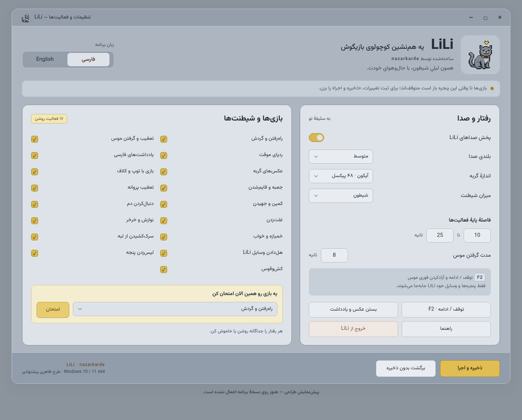Uncheck بازی با توپ و کلاف checkbox
Screen dimensions: 522x420
[35, 172]
